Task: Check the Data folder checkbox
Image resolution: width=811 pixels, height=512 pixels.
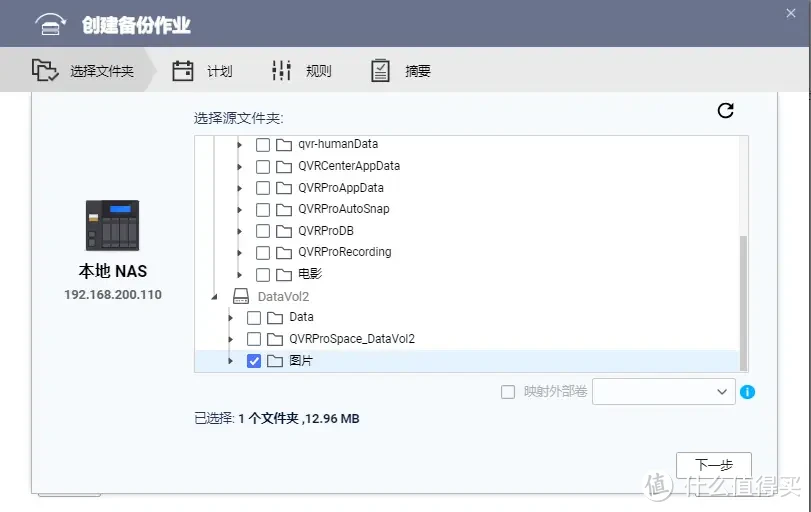Action: [254, 317]
